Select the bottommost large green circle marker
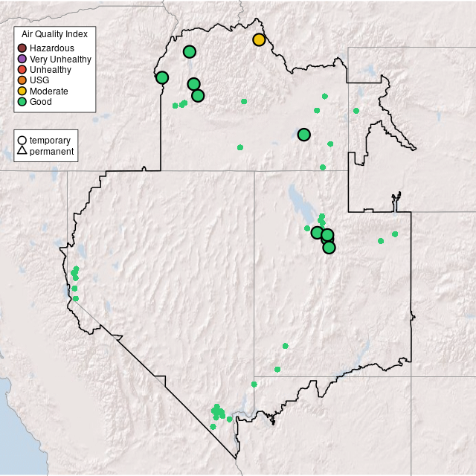This screenshot has width=476, height=476. 329,248
